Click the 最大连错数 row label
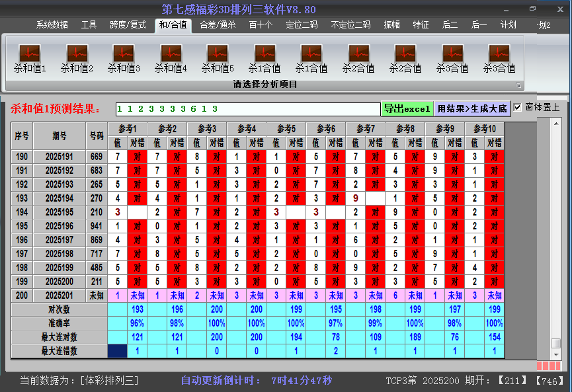 [59, 351]
